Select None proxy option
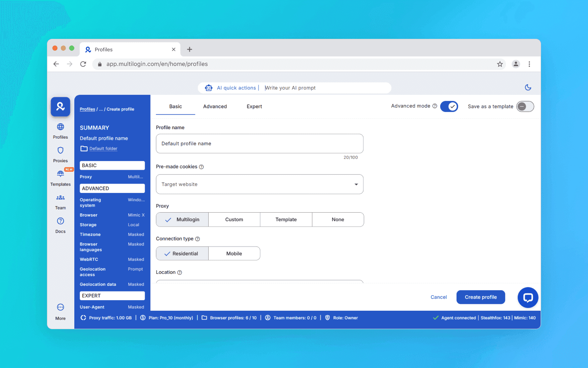 [338, 220]
